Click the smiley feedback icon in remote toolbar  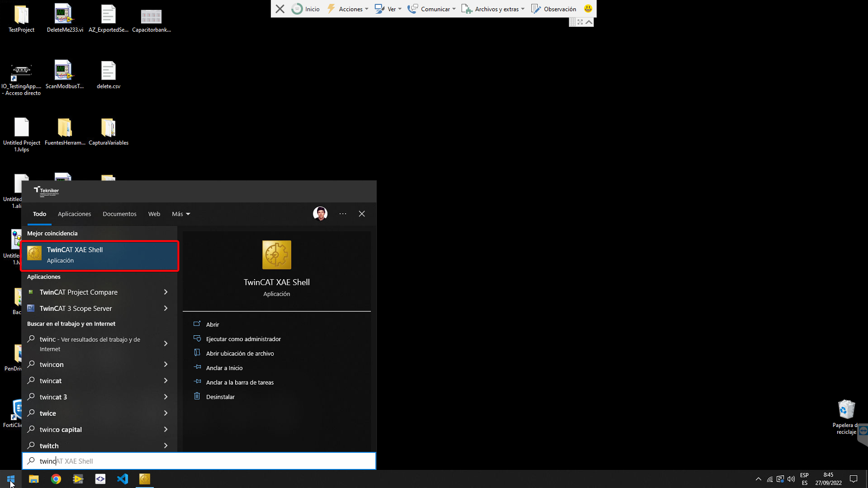[x=588, y=8]
